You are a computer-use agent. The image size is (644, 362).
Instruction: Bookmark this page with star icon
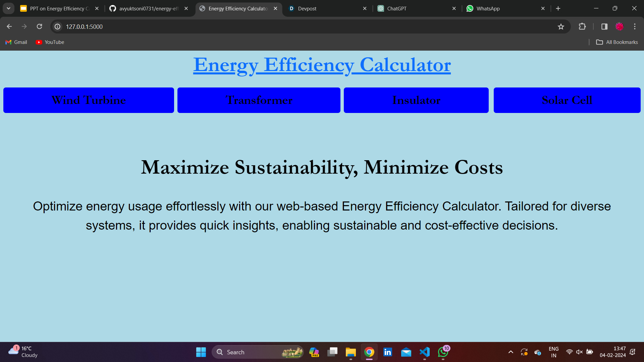(x=561, y=26)
